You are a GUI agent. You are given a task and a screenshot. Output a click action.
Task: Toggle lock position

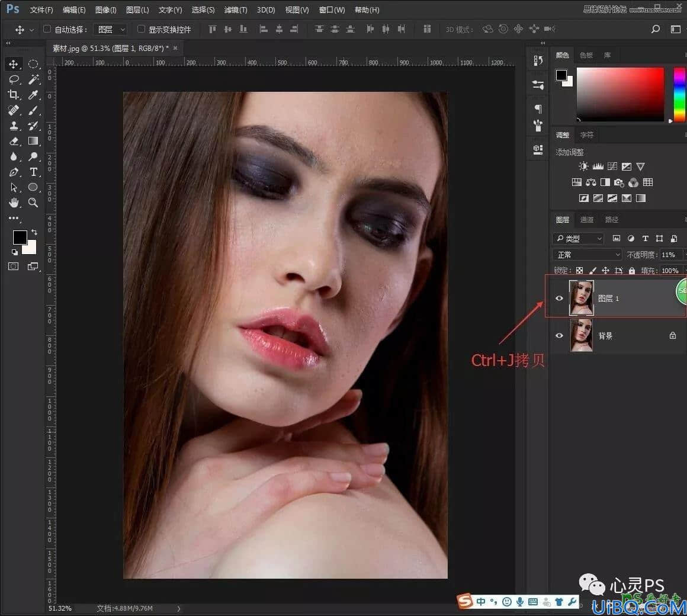(x=605, y=271)
